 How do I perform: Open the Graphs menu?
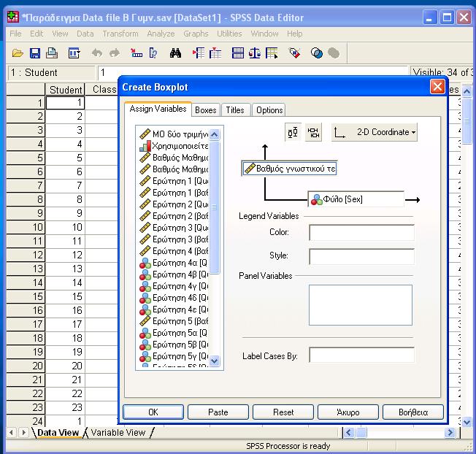coord(196,34)
